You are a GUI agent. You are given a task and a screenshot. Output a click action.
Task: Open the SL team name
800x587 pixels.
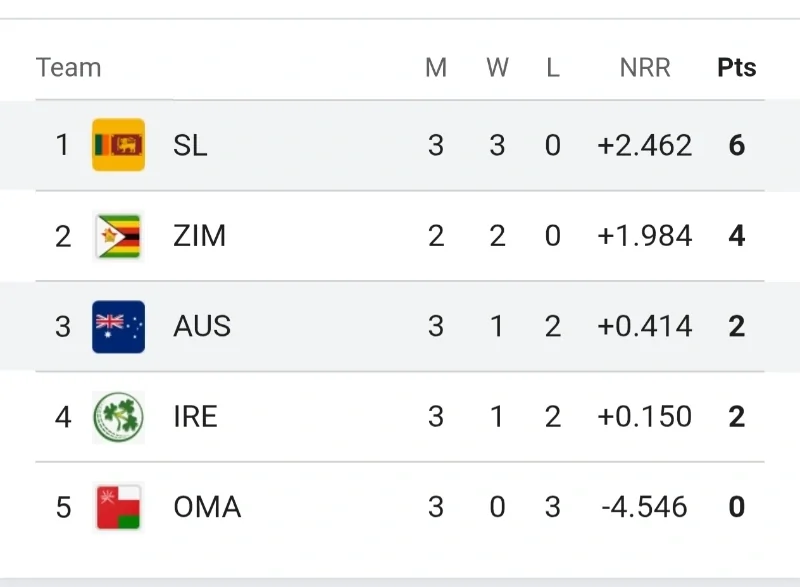click(190, 145)
